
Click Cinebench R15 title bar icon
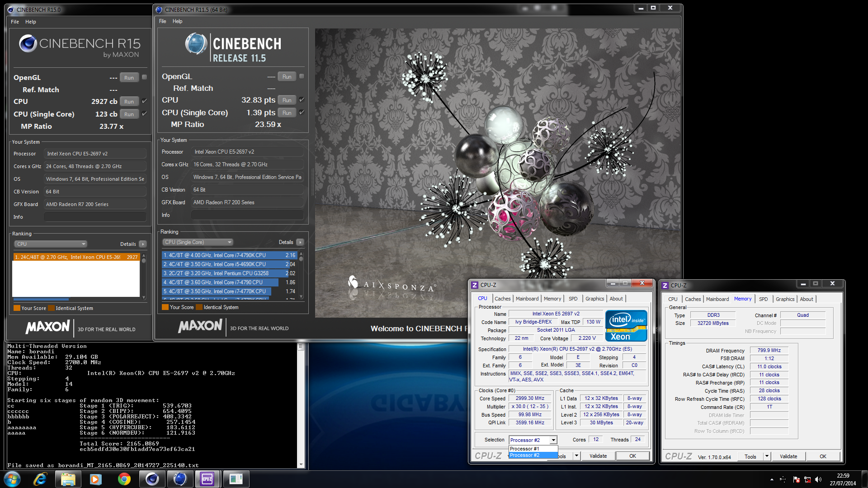point(11,9)
